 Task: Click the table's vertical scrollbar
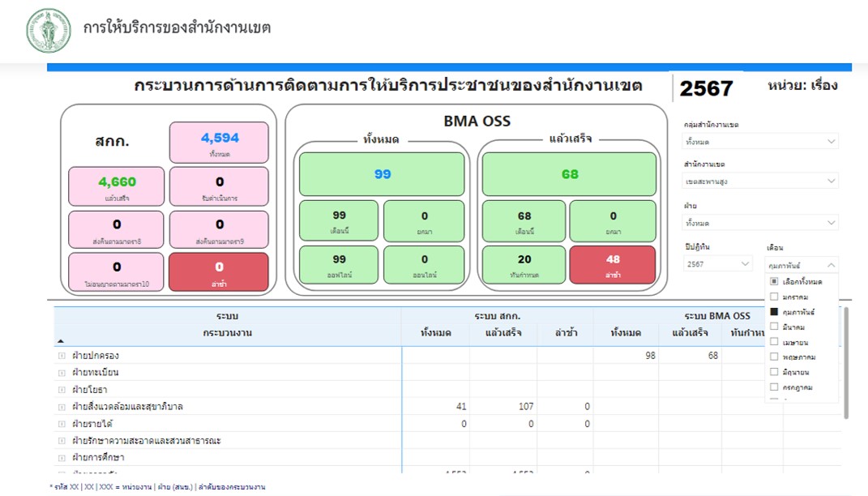pyautogui.click(x=845, y=363)
